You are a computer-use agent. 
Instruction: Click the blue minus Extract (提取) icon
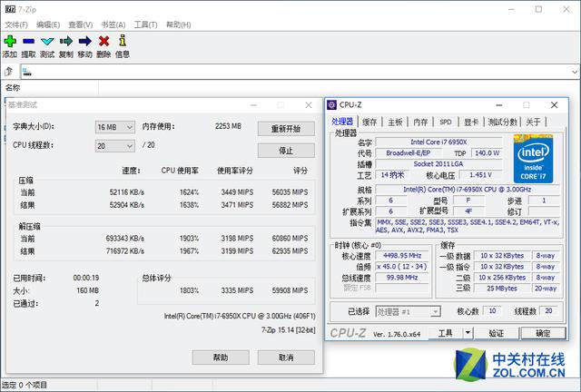(28, 41)
